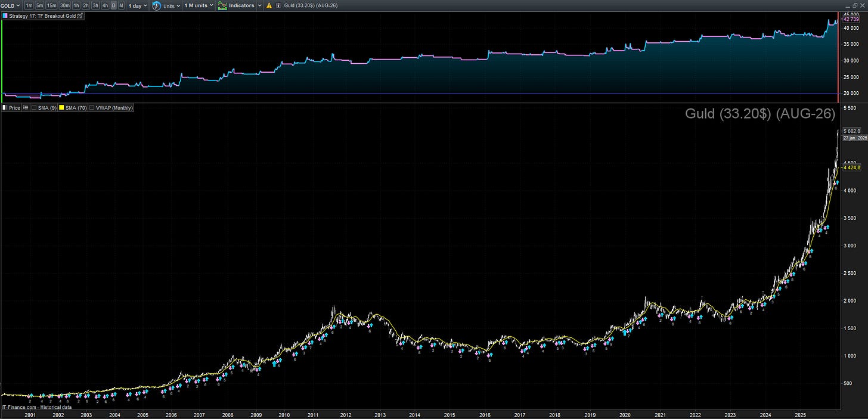Click the yellow SMA (70) color swatch
The height and width of the screenshot is (419, 868).
(x=61, y=108)
